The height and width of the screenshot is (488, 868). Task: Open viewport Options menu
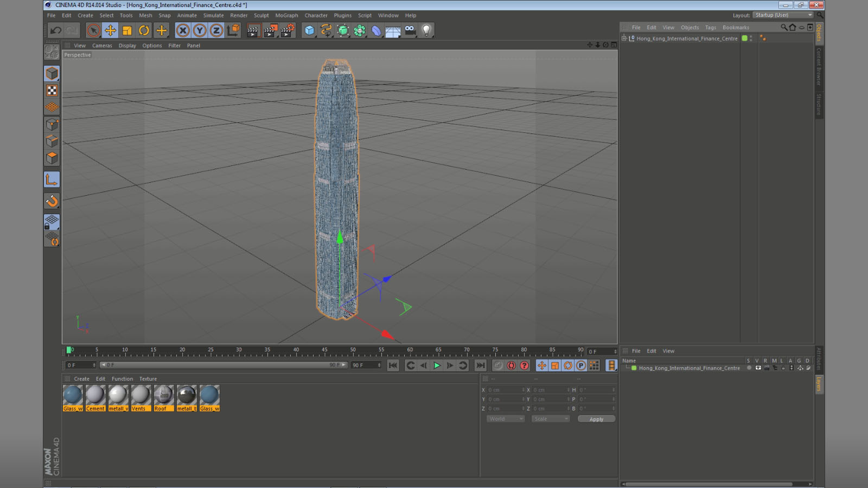152,46
